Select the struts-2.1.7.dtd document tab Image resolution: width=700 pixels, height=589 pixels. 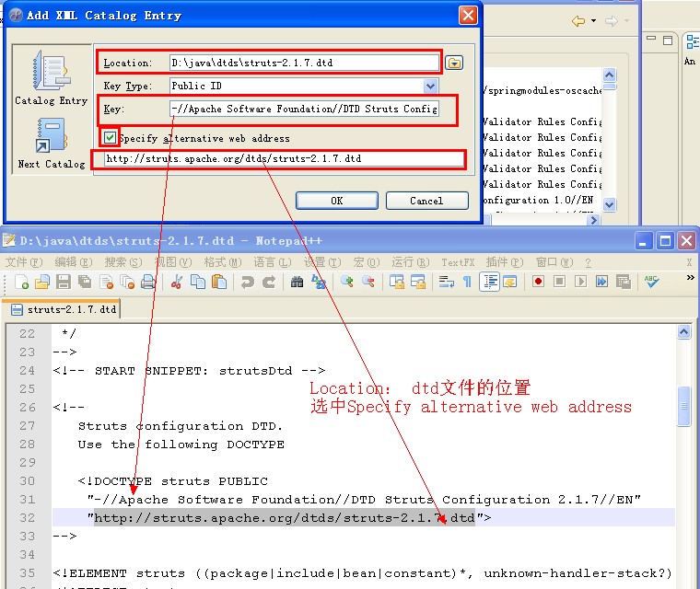pos(62,309)
